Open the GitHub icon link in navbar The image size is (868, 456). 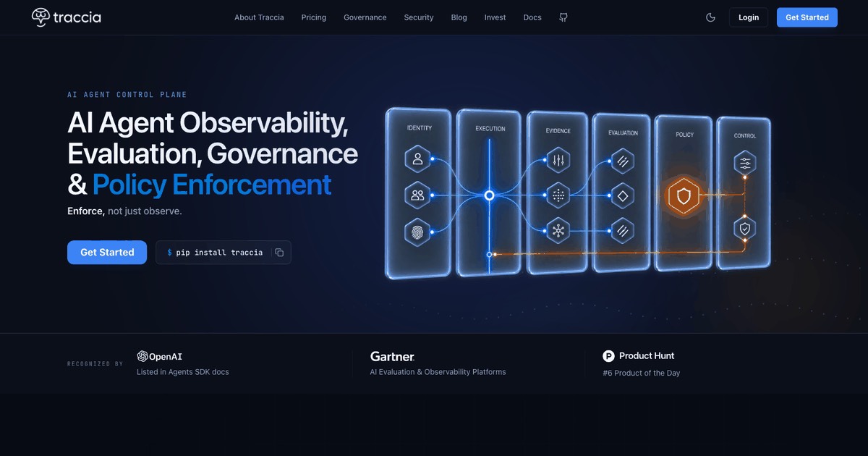563,17
